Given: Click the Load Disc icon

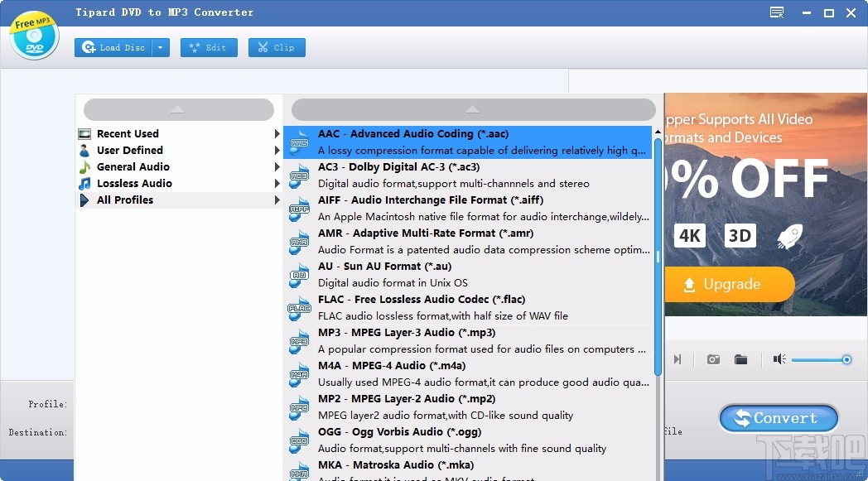Looking at the screenshot, I should [89, 47].
